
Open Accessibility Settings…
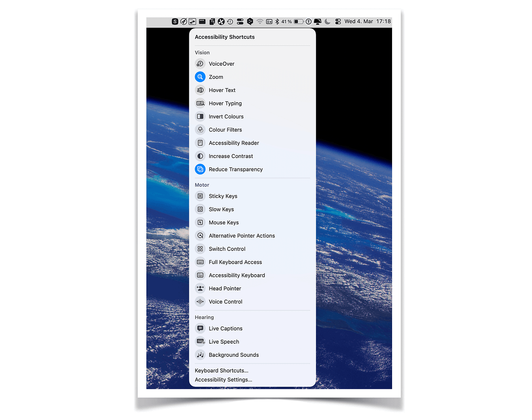(223, 380)
